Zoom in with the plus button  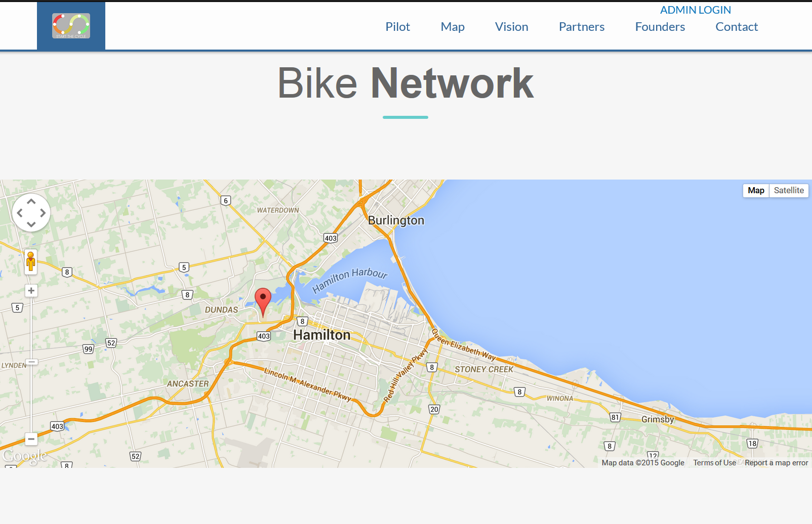31,290
